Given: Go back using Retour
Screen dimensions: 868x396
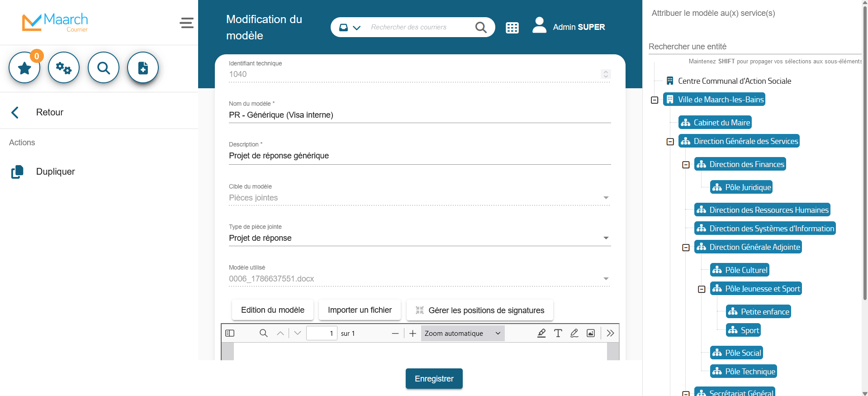Looking at the screenshot, I should coord(49,112).
